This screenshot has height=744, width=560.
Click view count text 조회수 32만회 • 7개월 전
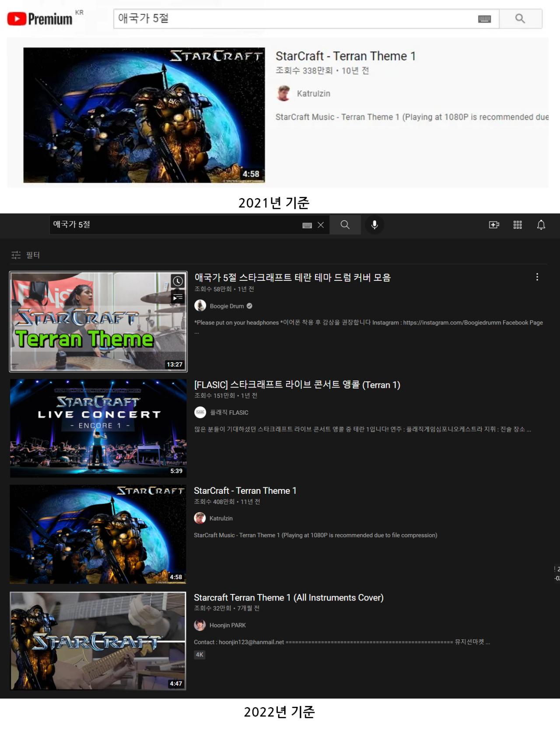[227, 608]
